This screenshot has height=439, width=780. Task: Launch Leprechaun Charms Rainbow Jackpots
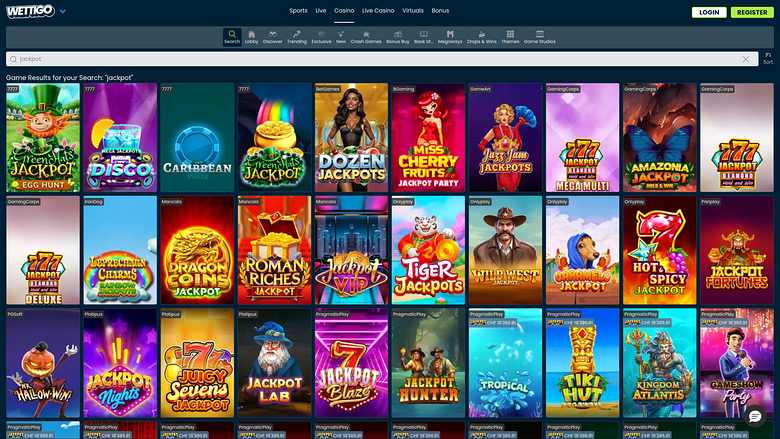120,250
